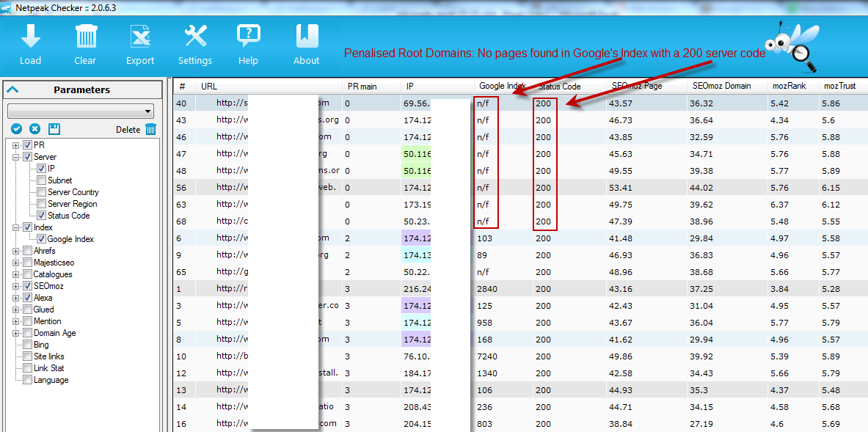Select row number 65

coord(519,272)
